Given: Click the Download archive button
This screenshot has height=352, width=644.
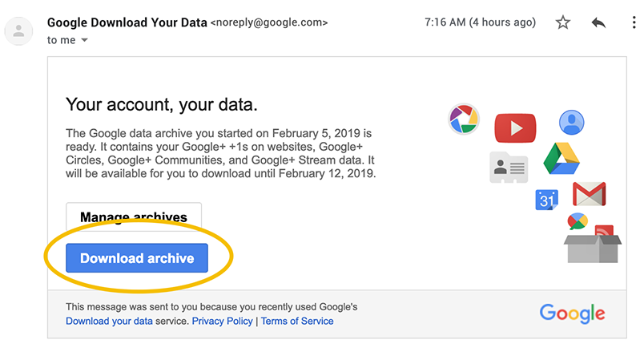Looking at the screenshot, I should pos(137,258).
